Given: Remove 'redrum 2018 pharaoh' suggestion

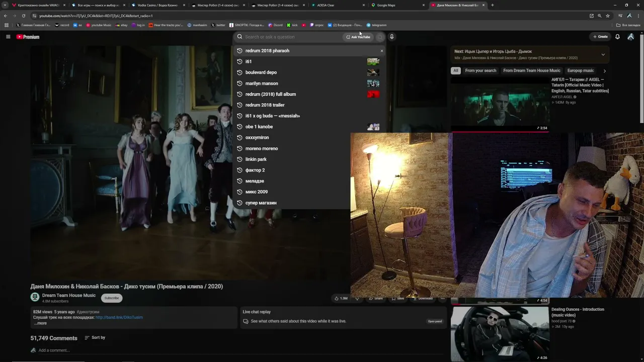Looking at the screenshot, I should pos(381,51).
